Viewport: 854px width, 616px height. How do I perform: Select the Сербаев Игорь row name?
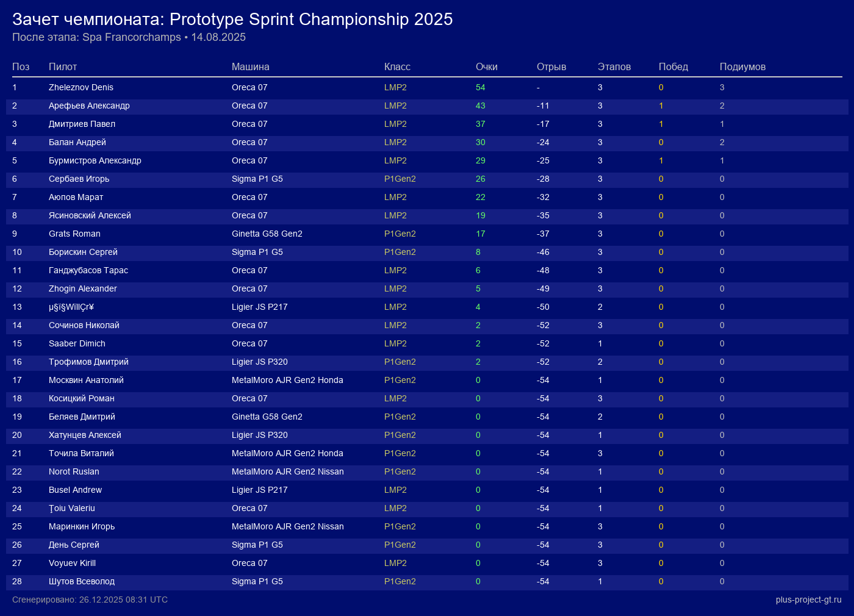[x=79, y=179]
